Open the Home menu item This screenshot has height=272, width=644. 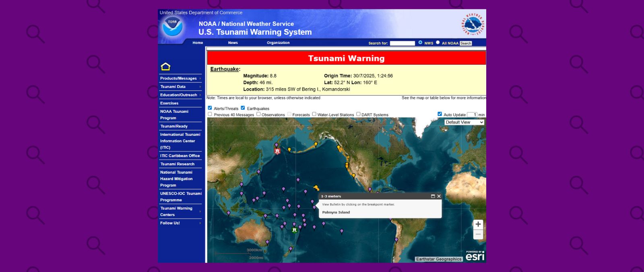coord(198,43)
